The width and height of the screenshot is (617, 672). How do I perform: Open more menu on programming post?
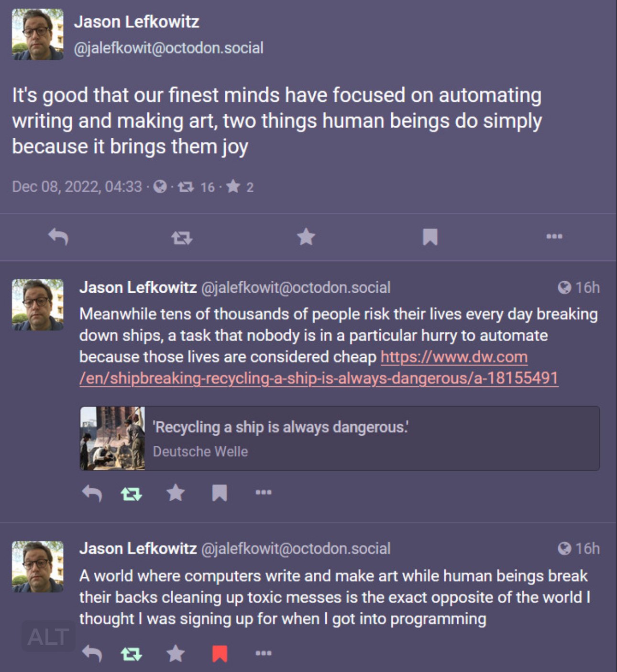tap(264, 653)
